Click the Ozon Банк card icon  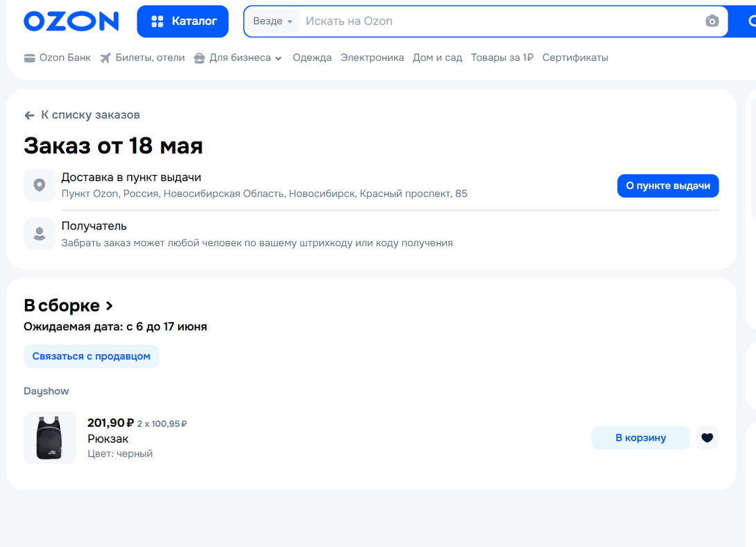point(29,58)
